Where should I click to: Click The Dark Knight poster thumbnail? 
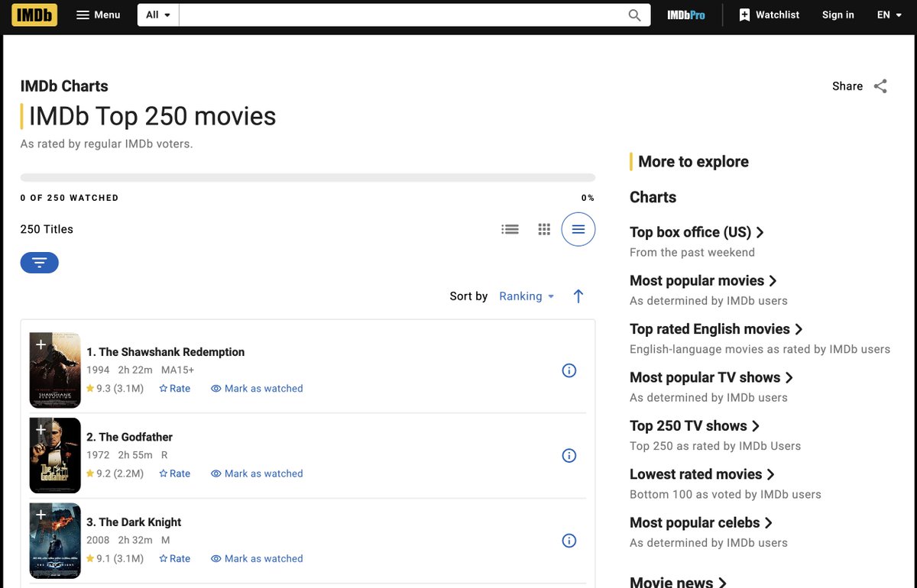(x=55, y=541)
